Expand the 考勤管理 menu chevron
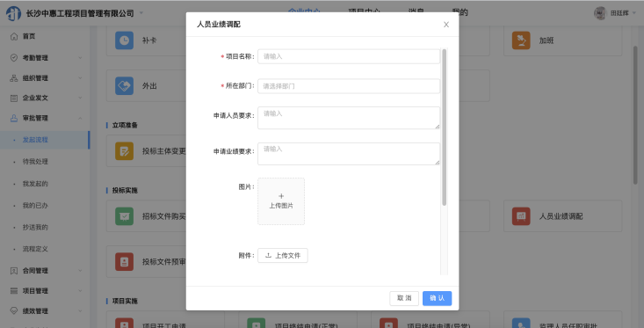The height and width of the screenshot is (328, 644). click(80, 57)
